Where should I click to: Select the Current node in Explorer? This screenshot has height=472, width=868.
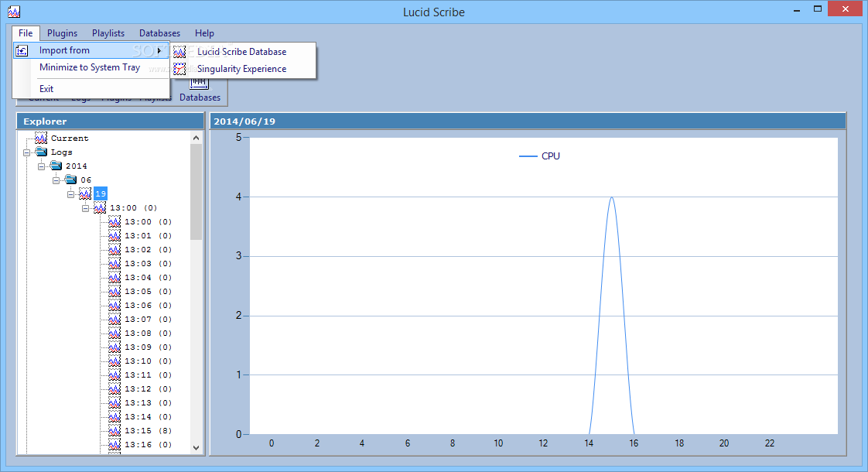tap(69, 138)
